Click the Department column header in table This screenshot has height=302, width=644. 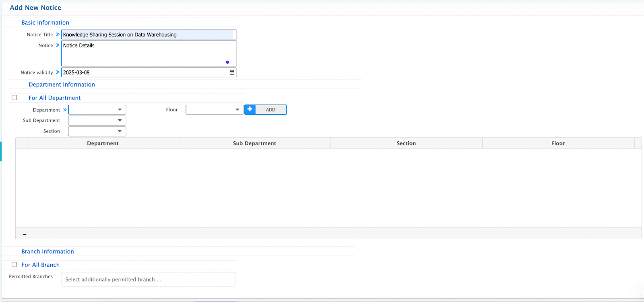103,143
